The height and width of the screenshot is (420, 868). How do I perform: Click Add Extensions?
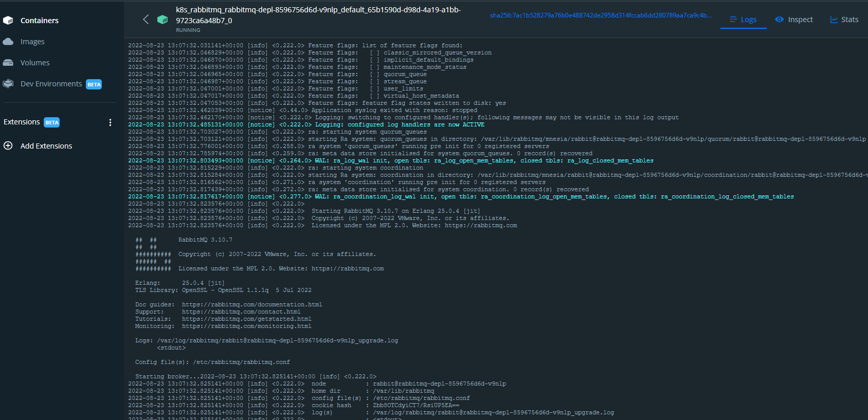[x=46, y=146]
